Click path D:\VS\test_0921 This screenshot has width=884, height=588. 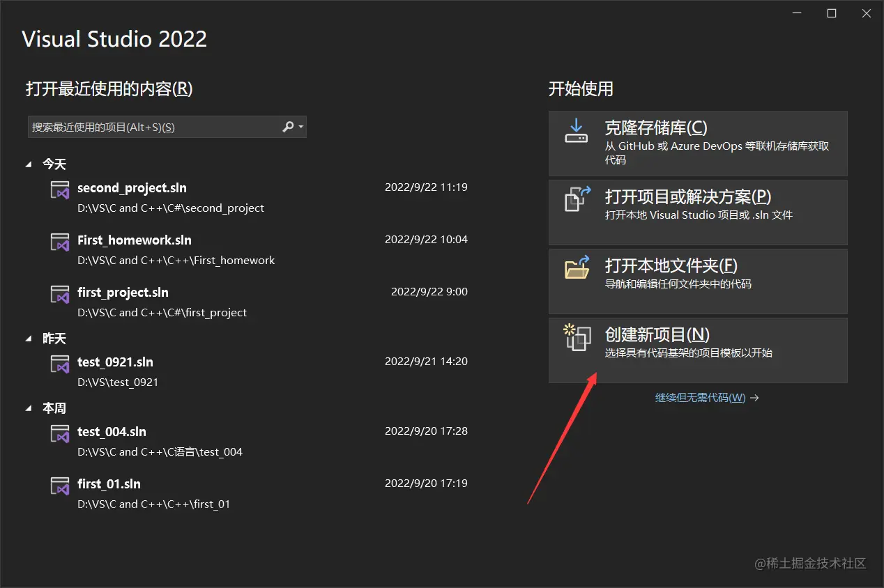(118, 382)
